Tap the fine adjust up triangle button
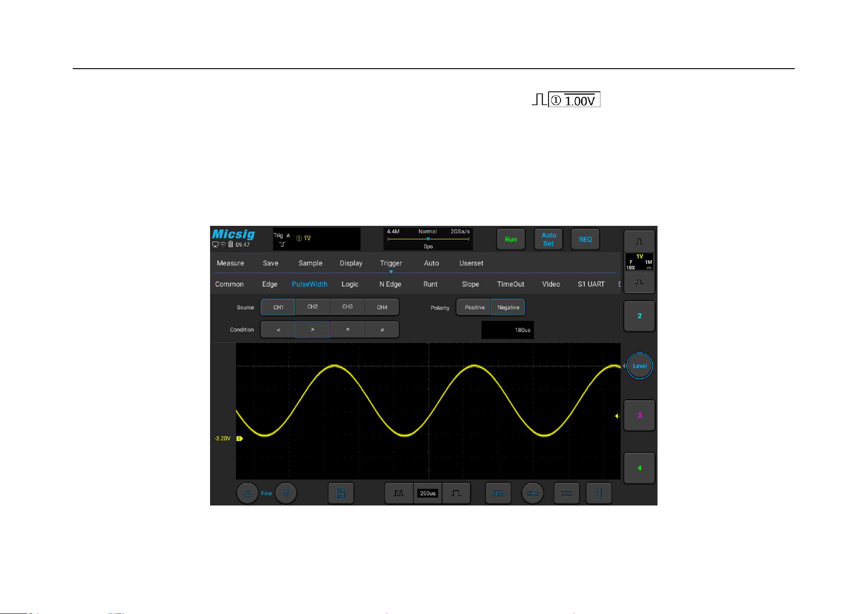Image resolution: width=868 pixels, height=614 pixels. pos(247,493)
